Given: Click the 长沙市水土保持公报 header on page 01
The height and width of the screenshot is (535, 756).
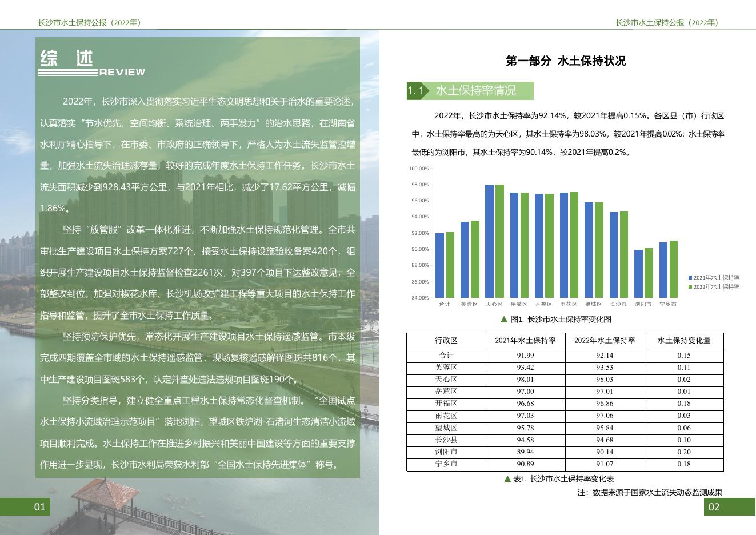Looking at the screenshot, I should (89, 23).
